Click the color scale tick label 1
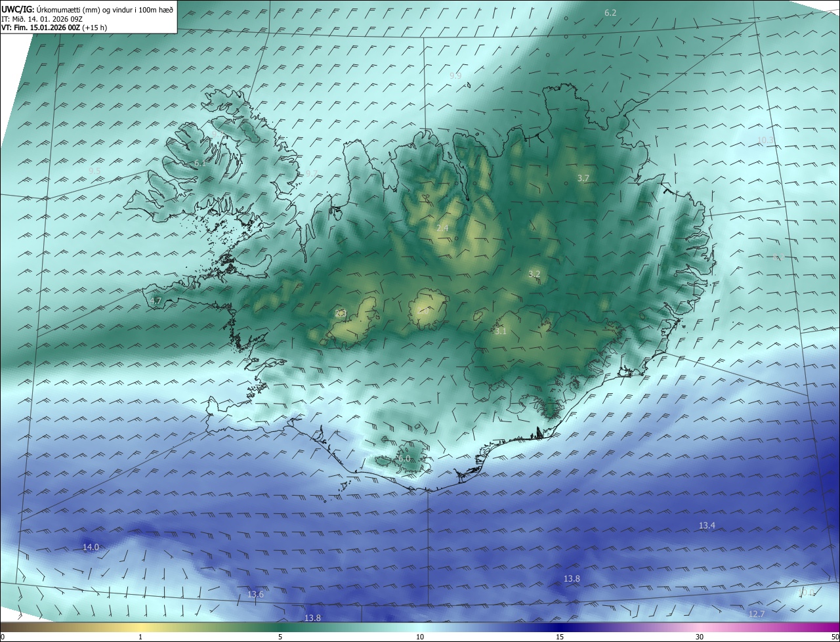The height and width of the screenshot is (642, 840). (140, 637)
